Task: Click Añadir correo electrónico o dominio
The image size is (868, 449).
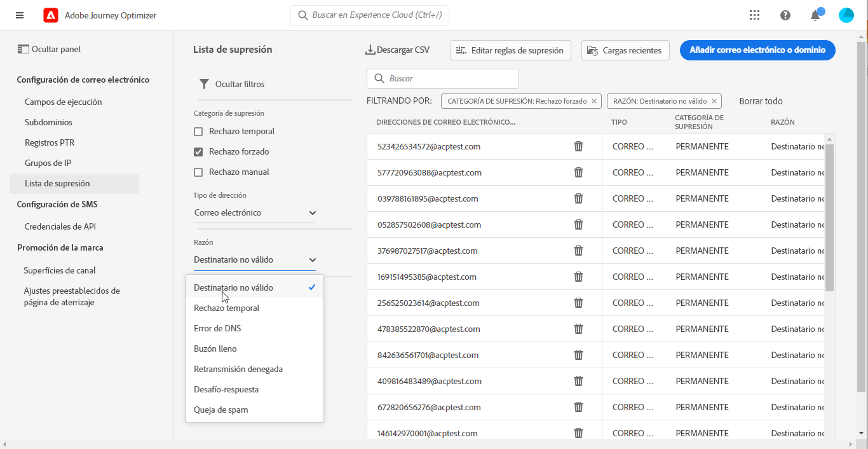Action: tap(757, 50)
